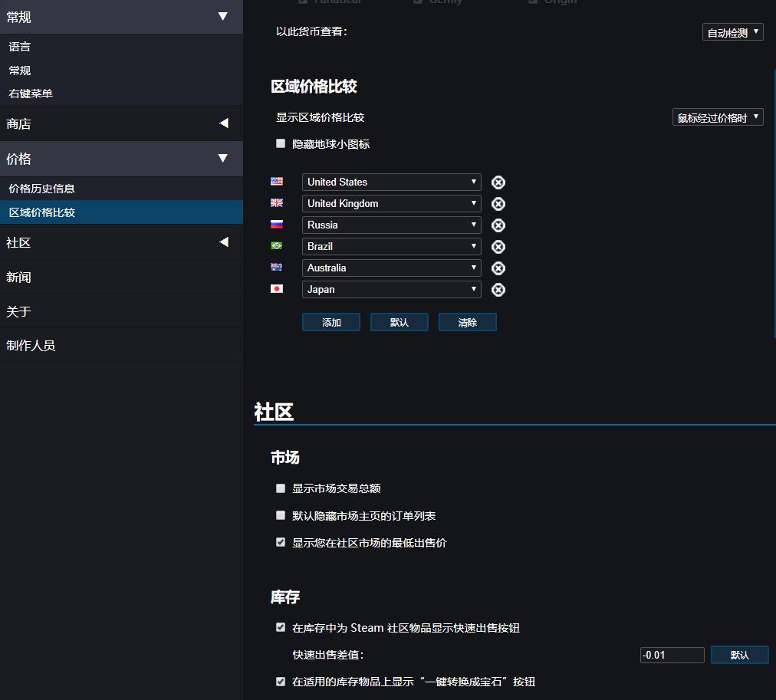
Task: Click the 清除 button
Action: [467, 322]
